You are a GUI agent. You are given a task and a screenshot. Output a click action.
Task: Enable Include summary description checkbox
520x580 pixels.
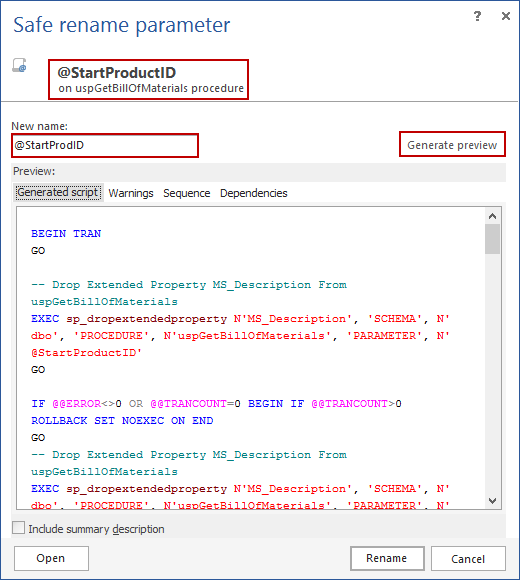(x=18, y=528)
